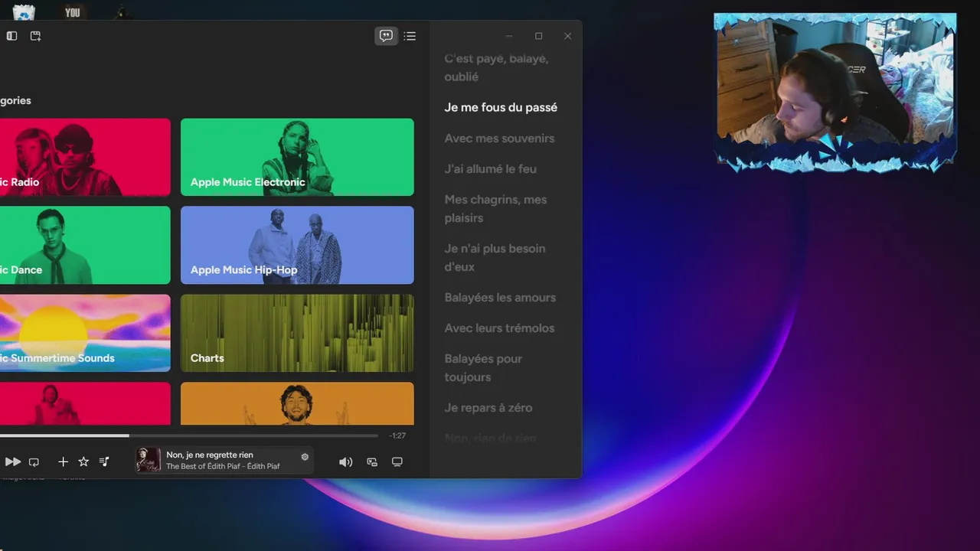
Task: Jump to lyric 'Avec mes souvenirs'
Action: 499,139
